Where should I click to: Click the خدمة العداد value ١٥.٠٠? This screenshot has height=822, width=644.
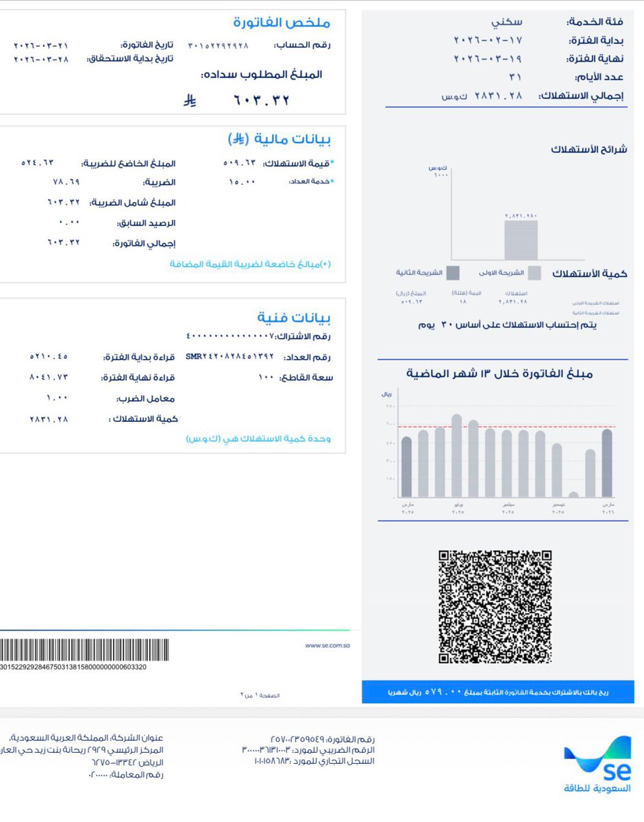tap(242, 182)
